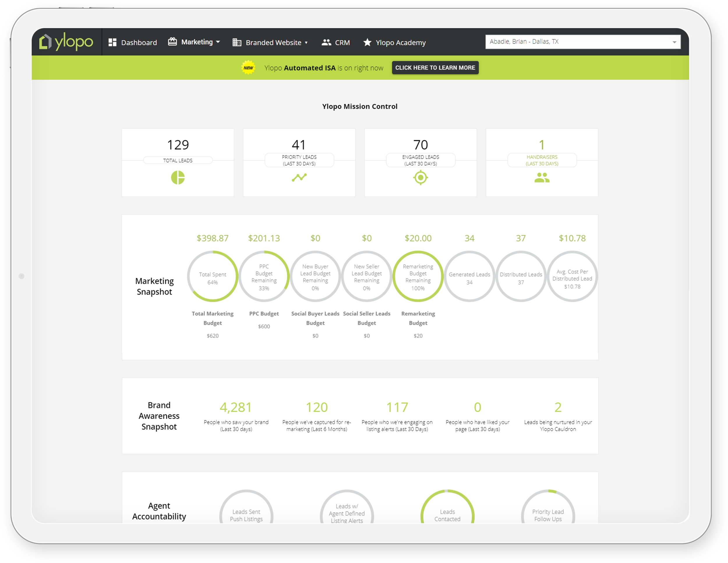Open the Marketing dropdown menu

point(194,42)
